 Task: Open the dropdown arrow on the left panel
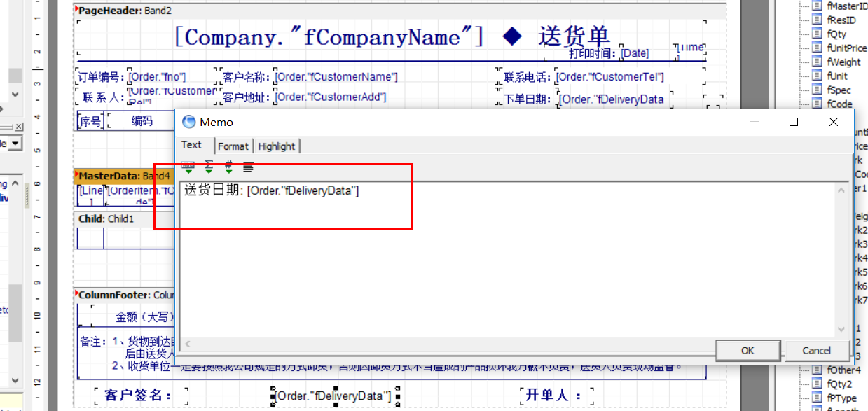tap(15, 143)
